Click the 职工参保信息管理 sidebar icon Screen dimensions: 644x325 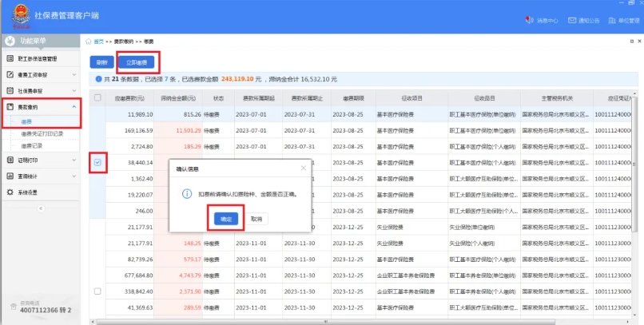(10, 58)
